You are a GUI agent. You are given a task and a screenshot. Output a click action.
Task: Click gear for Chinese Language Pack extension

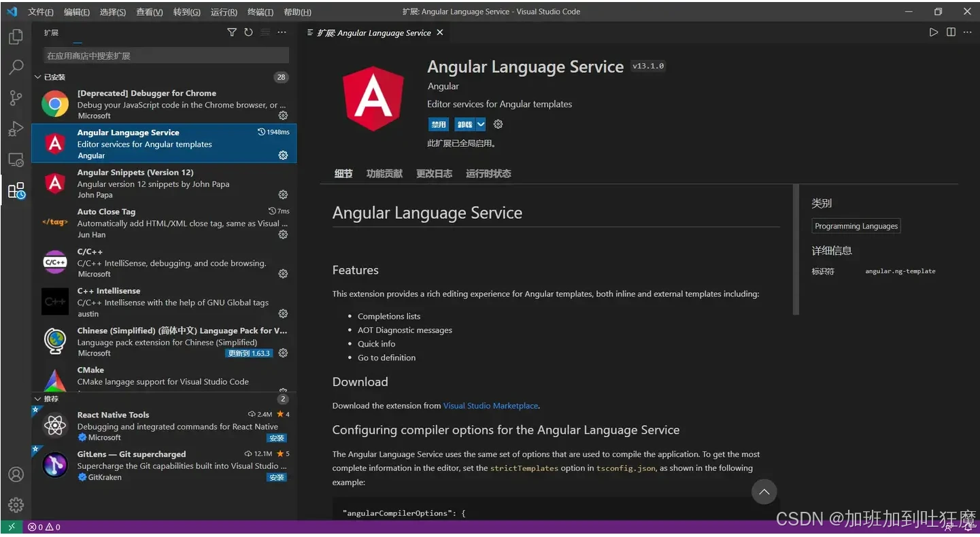(283, 353)
